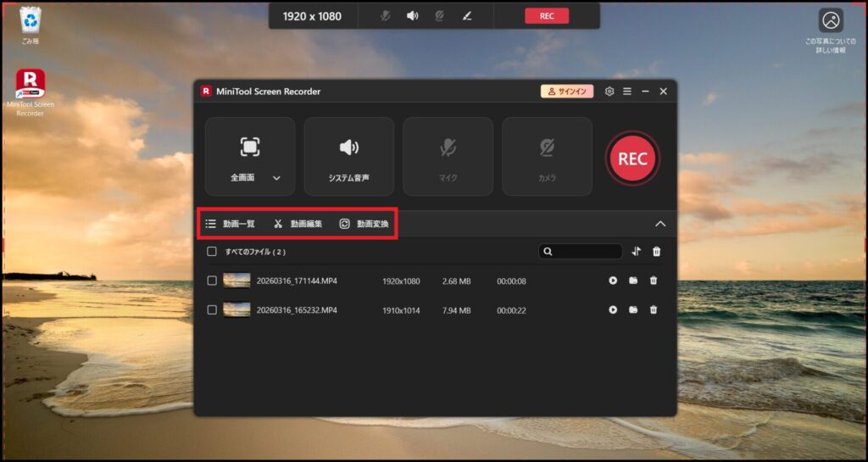Open the settings gear in MiniTool title bar
The image size is (868, 462).
609,92
